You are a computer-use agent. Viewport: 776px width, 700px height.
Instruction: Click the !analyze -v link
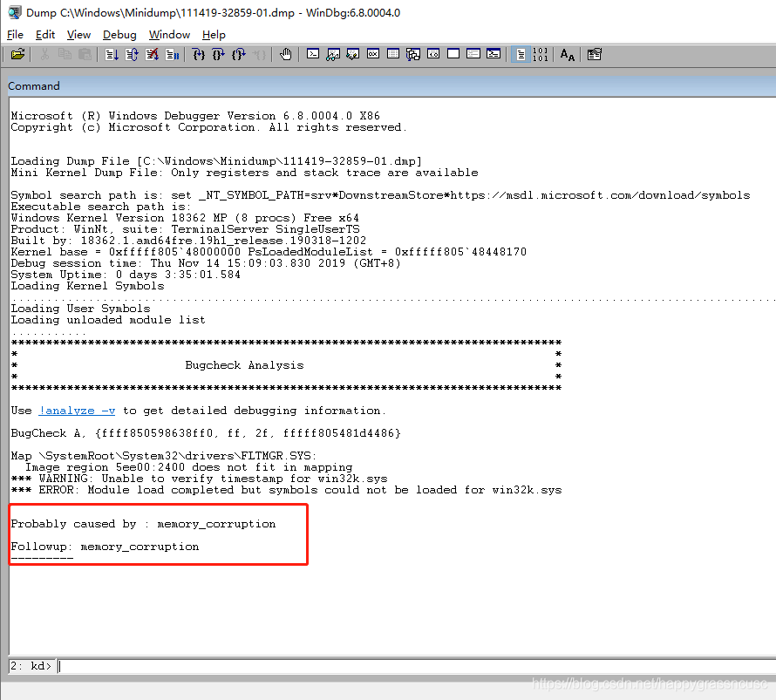coord(77,411)
